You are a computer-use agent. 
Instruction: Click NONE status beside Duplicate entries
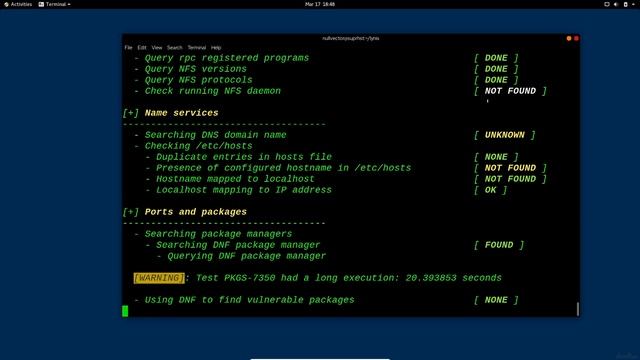point(496,157)
